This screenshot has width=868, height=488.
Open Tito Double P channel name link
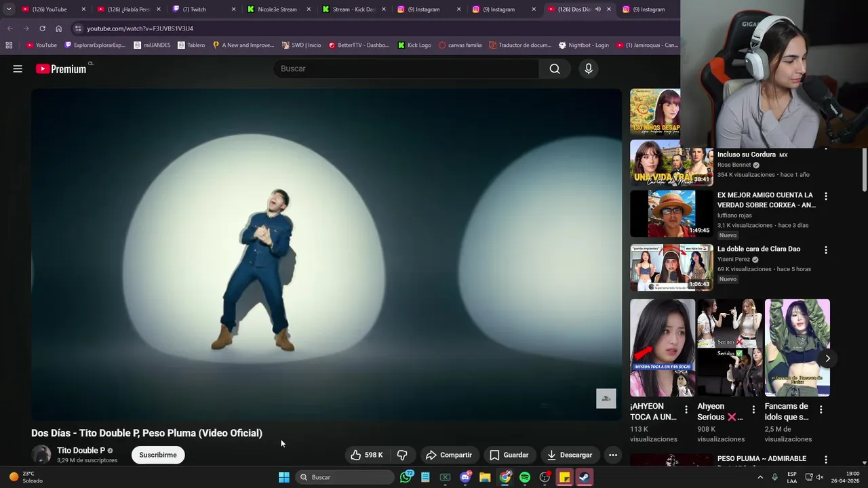point(81,451)
